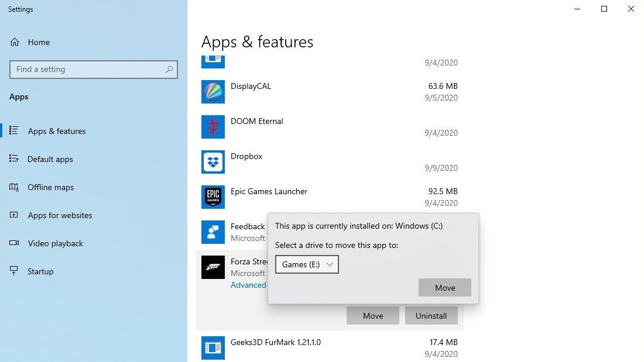Click the Move button in the dialog
The height and width of the screenshot is (362, 644).
coord(444,287)
